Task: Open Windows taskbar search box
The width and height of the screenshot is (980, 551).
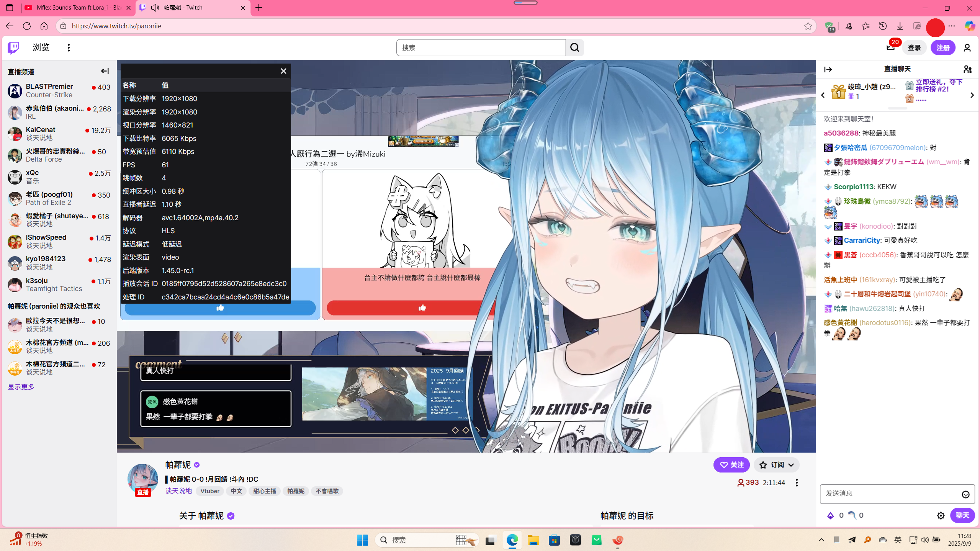Action: 426,540
